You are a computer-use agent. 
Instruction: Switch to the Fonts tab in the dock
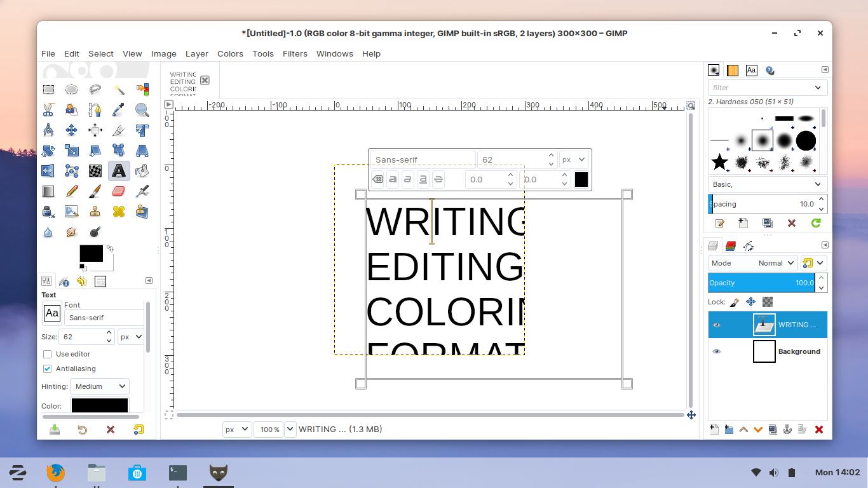(x=751, y=70)
